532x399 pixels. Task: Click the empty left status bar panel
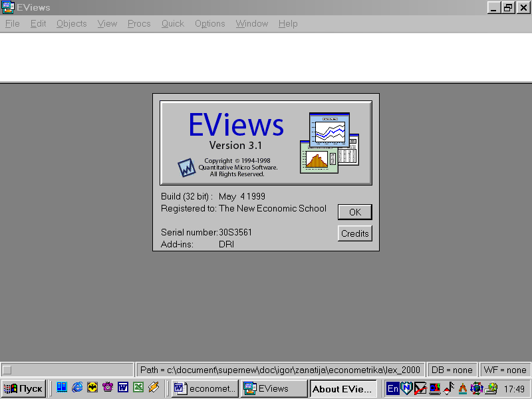click(67, 370)
